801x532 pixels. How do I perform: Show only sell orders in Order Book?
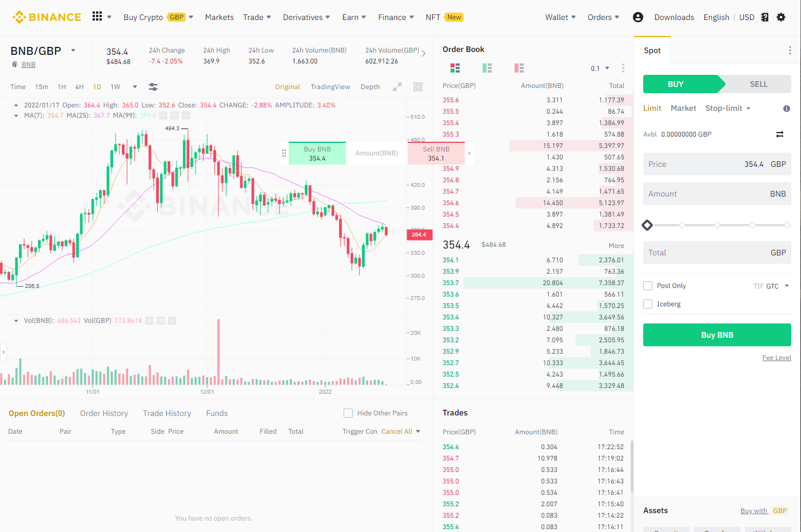pos(519,67)
